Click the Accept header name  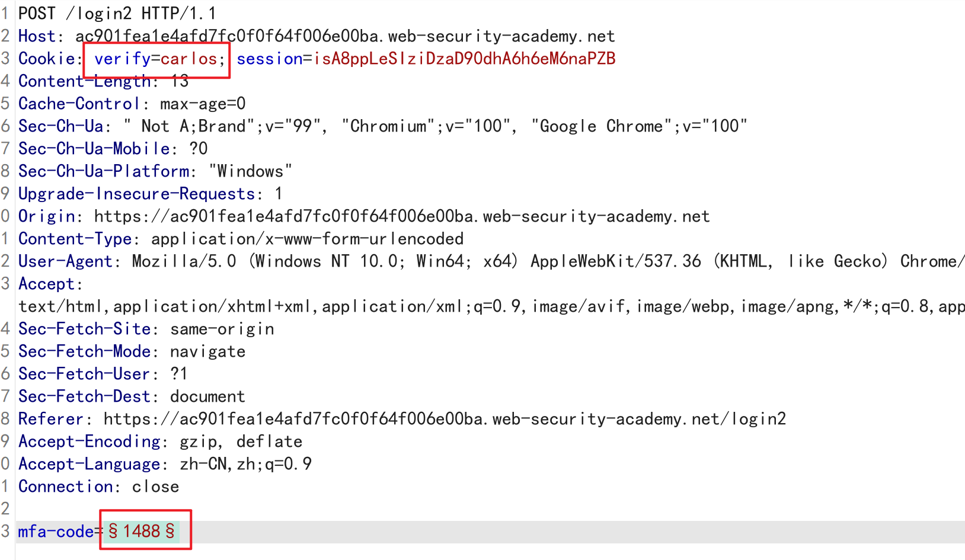(46, 284)
